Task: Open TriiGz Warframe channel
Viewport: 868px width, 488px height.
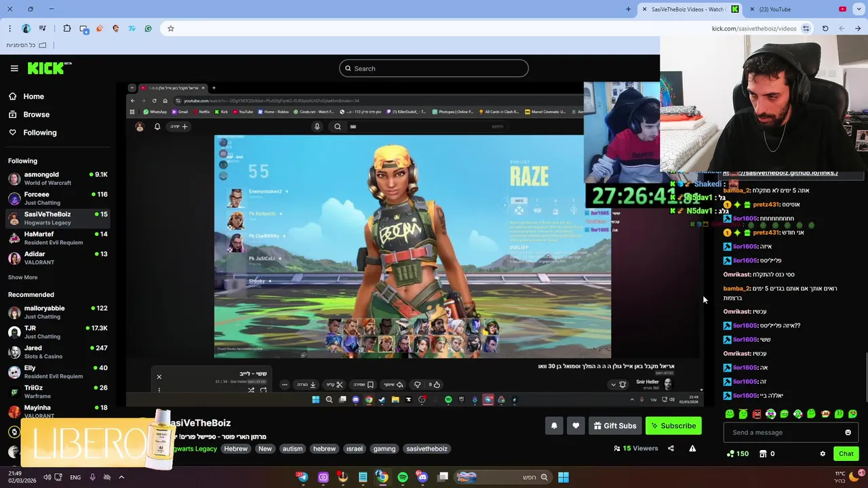Action: (x=58, y=391)
